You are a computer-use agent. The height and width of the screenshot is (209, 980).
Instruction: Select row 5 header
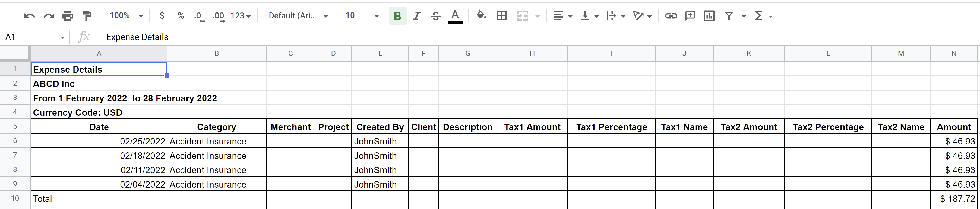click(15, 126)
